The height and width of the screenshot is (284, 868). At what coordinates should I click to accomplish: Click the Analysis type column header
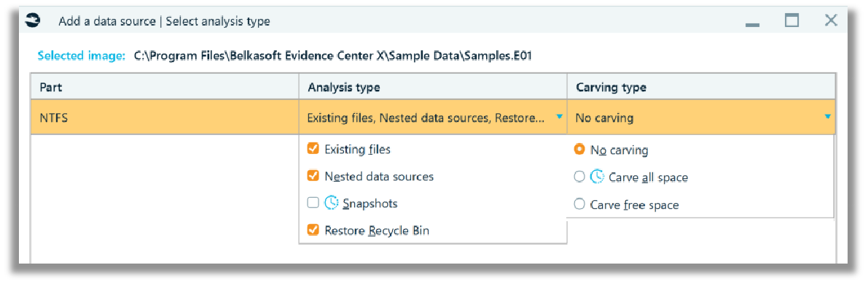click(433, 88)
